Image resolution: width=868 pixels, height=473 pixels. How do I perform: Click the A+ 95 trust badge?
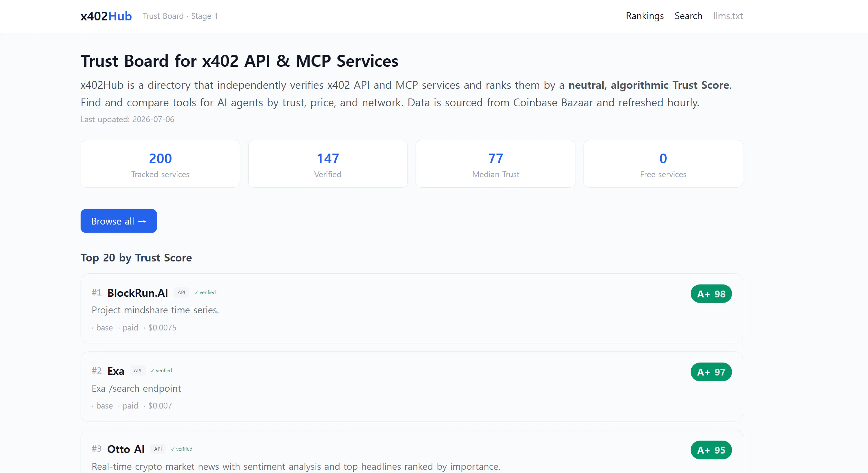711,450
